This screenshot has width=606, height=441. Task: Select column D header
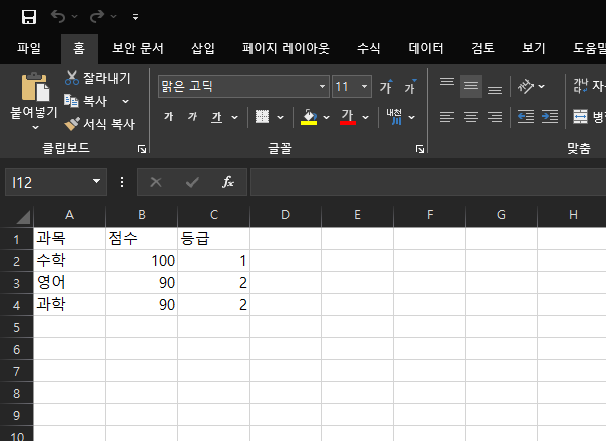[285, 215]
